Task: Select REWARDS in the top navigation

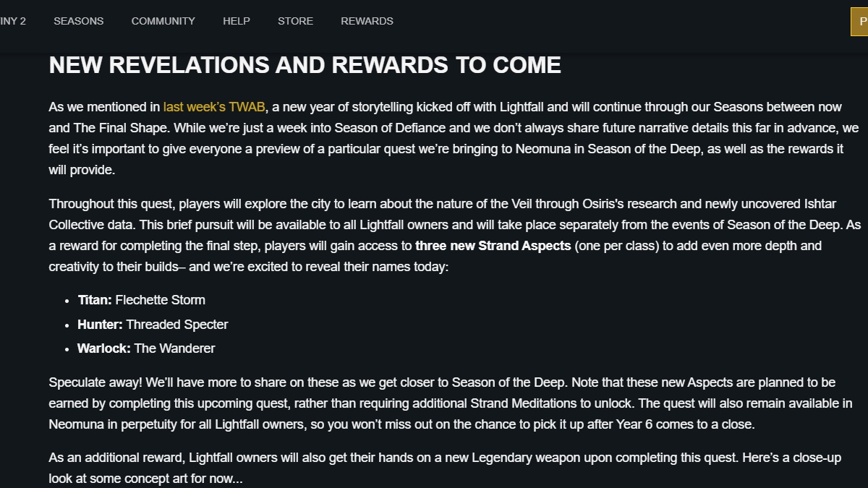Action: 367,21
